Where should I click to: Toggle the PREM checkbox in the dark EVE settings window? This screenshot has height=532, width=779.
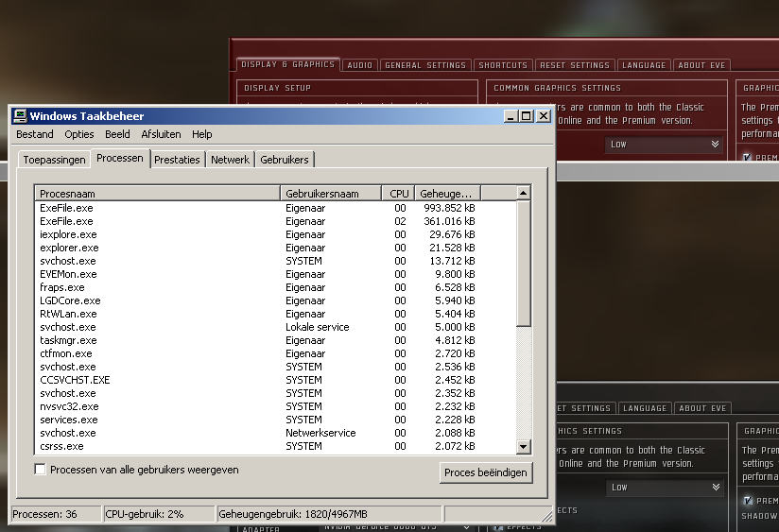point(748,500)
